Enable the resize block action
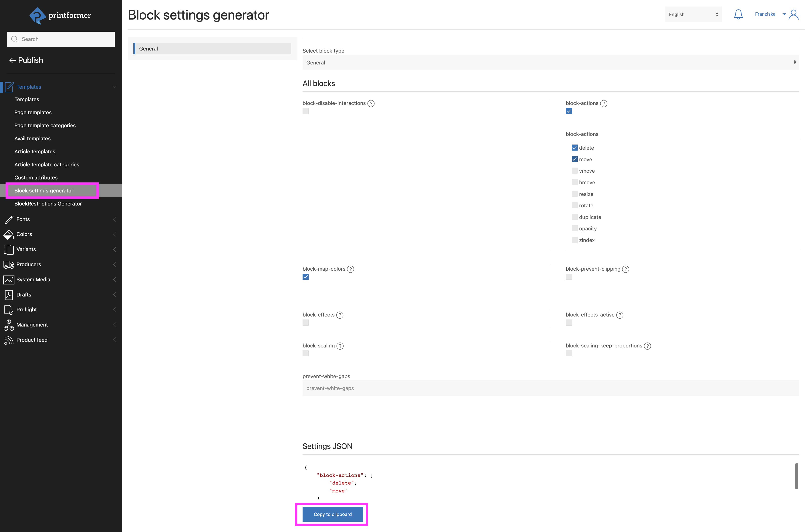This screenshot has width=809, height=532. [x=574, y=193]
